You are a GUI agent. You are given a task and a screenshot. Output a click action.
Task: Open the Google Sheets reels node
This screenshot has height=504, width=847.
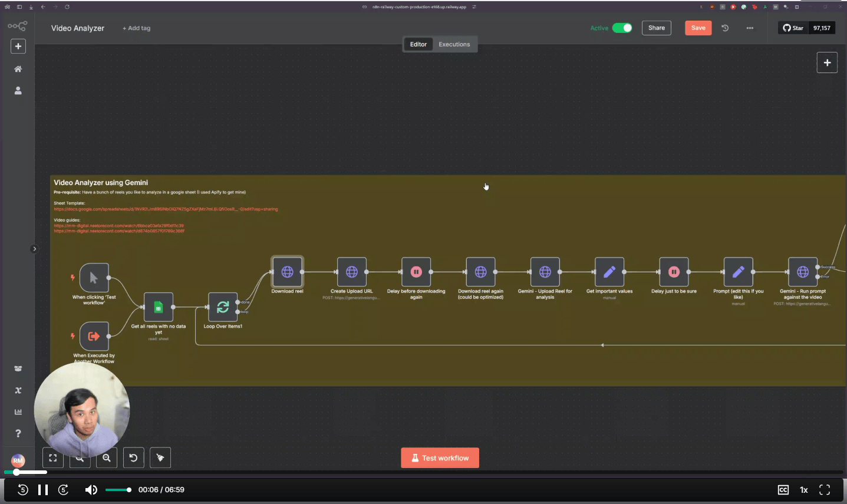click(158, 307)
